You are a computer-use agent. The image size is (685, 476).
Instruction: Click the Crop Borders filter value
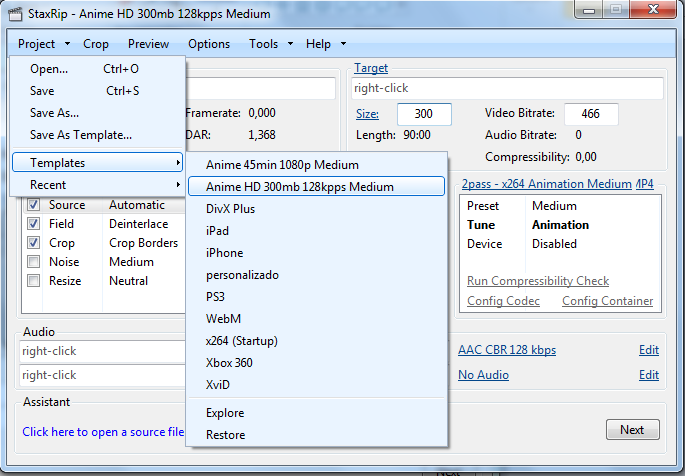[143, 243]
